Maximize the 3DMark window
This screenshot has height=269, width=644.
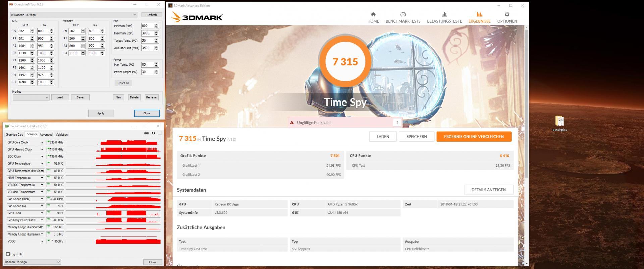pyautogui.click(x=511, y=5)
